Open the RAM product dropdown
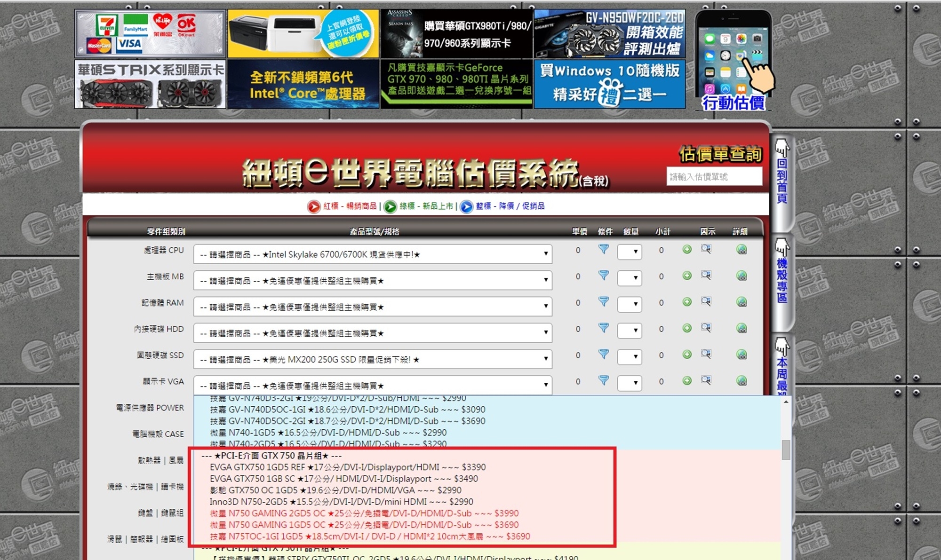 click(x=373, y=307)
